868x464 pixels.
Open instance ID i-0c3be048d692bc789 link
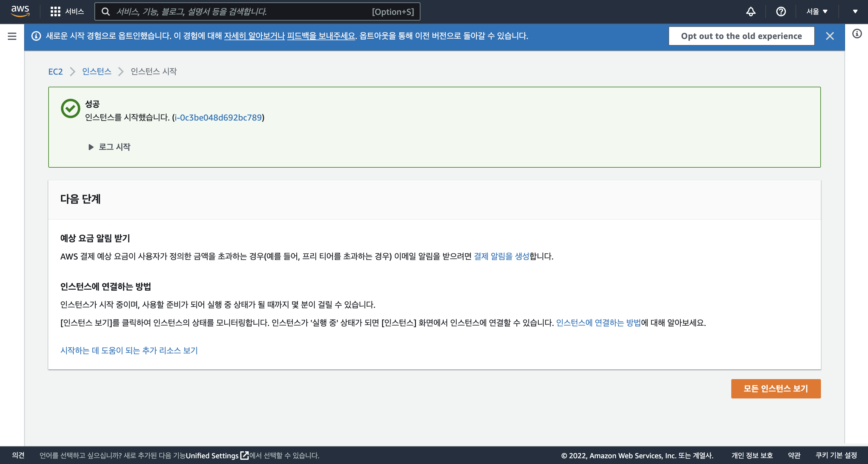point(218,117)
